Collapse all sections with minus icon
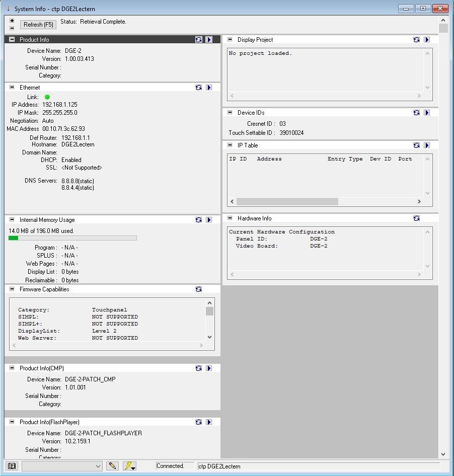Image resolution: width=454 pixels, height=476 pixels. [12, 28]
